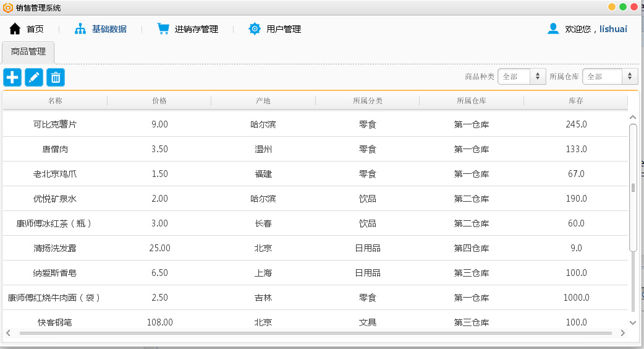644x349 pixels.
Task: Select the 可比克薯片 product row
Action: coord(315,124)
